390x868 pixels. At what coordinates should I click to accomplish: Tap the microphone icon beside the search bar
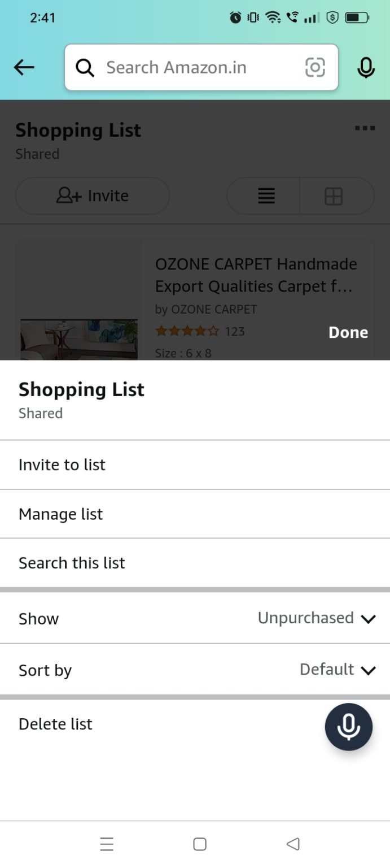(366, 67)
